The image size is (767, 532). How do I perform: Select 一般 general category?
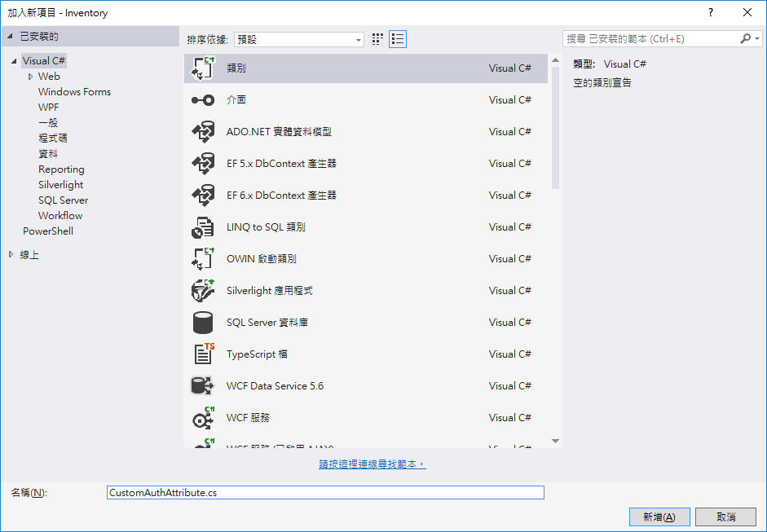(x=48, y=123)
